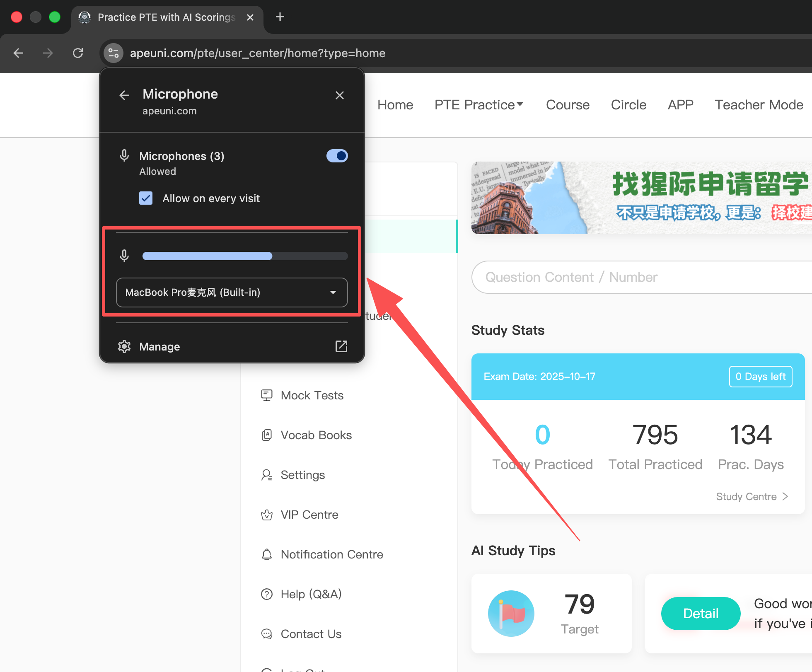Go to the Course menu item

(568, 105)
